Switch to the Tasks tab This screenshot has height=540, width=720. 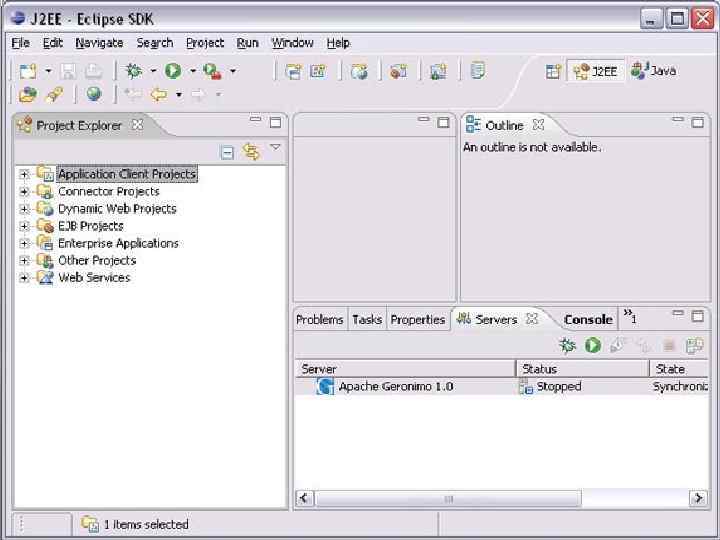pyautogui.click(x=367, y=320)
